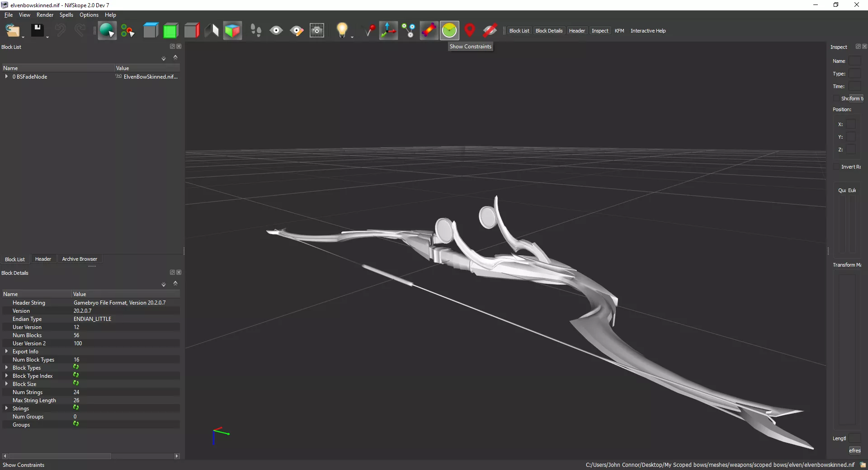Screen dimensions: 868x470
Task: Click the Interactive Help toolbar button
Action: click(x=648, y=31)
